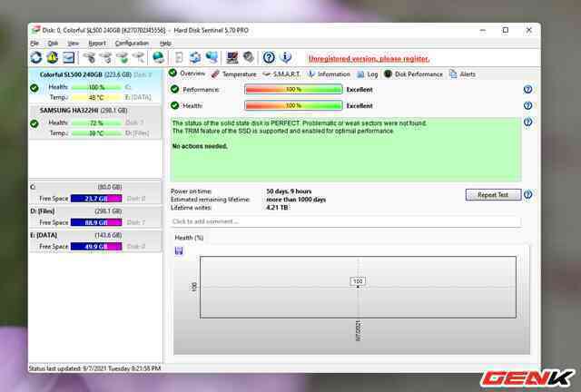Minimize the Hard Disk Sentinel window

tap(482, 30)
